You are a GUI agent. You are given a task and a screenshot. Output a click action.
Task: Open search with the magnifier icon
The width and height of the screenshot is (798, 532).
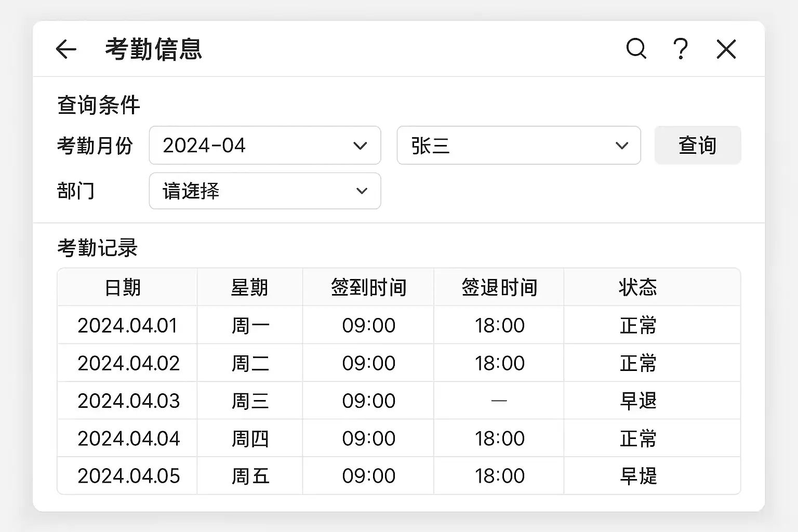[x=636, y=49]
